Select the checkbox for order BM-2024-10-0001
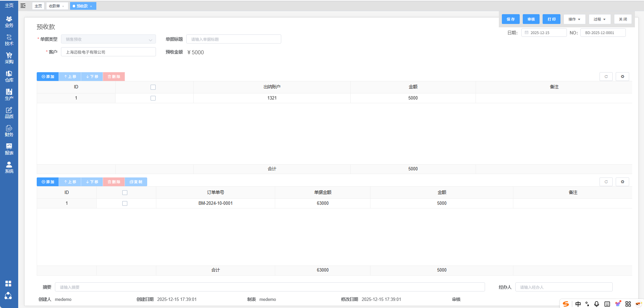The image size is (644, 308). pos(125,203)
